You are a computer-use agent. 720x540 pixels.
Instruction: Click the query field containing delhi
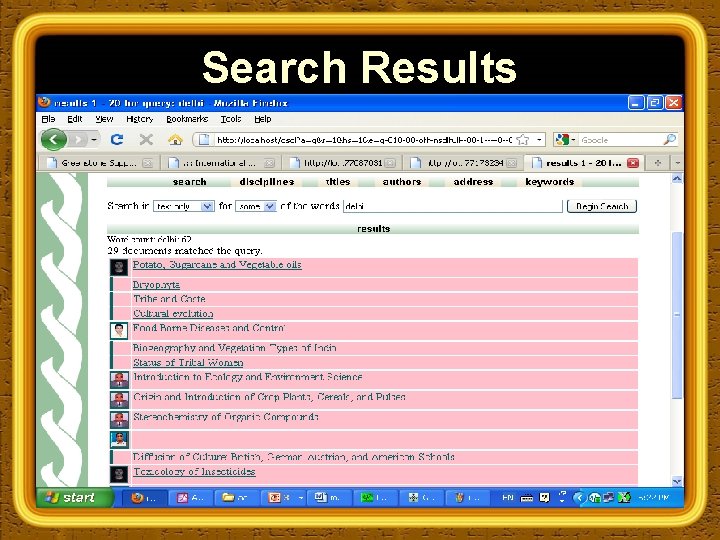tap(453, 206)
